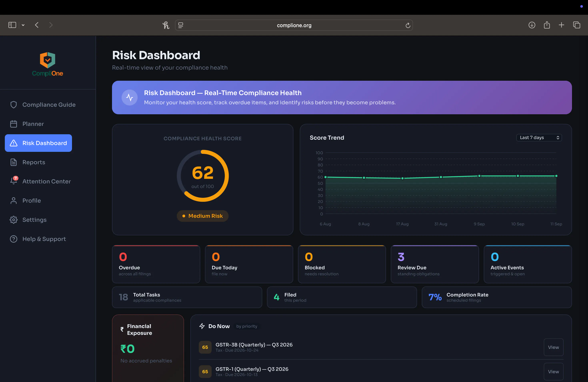Click the Profile person icon
The image size is (588, 382).
tap(14, 201)
